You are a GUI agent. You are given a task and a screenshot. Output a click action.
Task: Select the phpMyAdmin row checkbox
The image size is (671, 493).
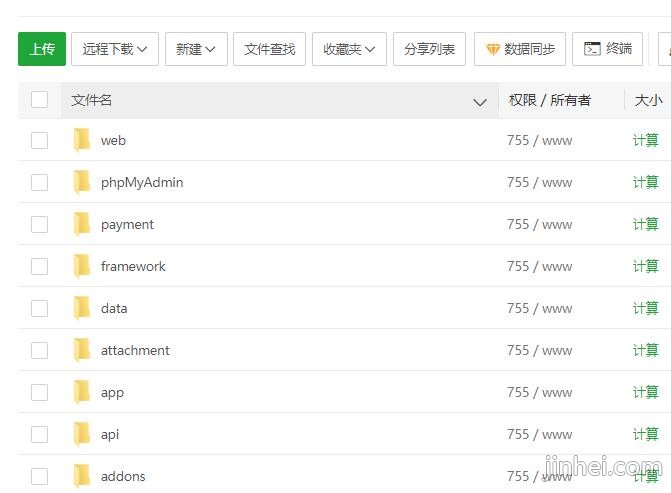click(x=39, y=182)
